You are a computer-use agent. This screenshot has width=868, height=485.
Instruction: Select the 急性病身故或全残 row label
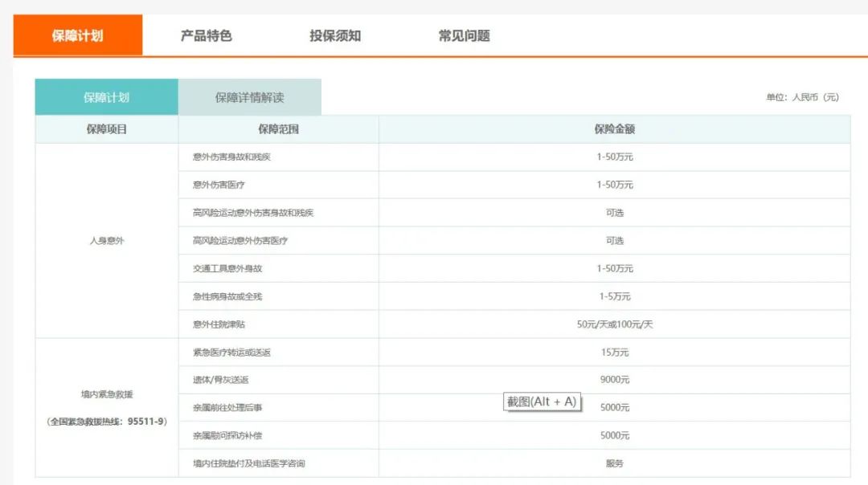point(227,296)
